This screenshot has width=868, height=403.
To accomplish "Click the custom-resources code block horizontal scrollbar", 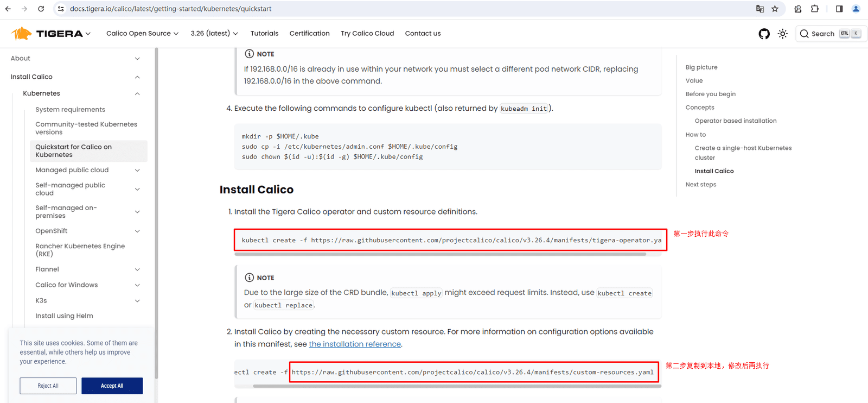I will click(457, 386).
